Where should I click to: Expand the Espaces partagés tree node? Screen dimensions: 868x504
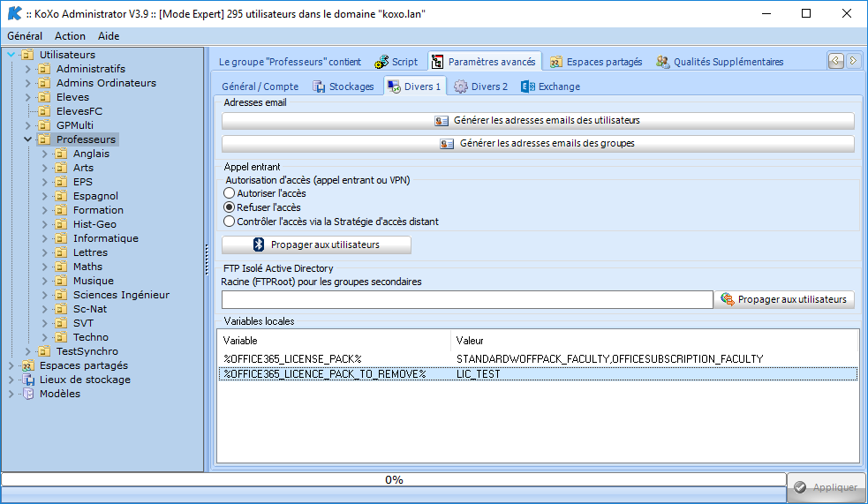11,365
